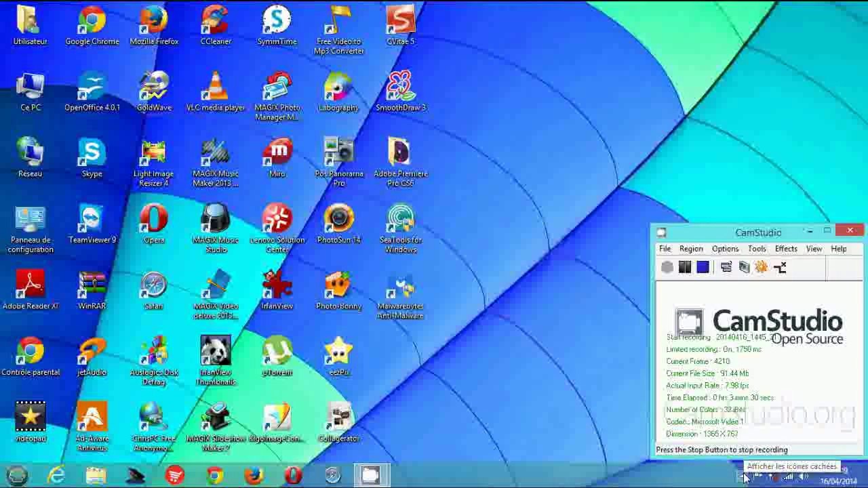Select the uTorrent desktop icon
Viewport: 868px width, 488px height.
coord(277,357)
